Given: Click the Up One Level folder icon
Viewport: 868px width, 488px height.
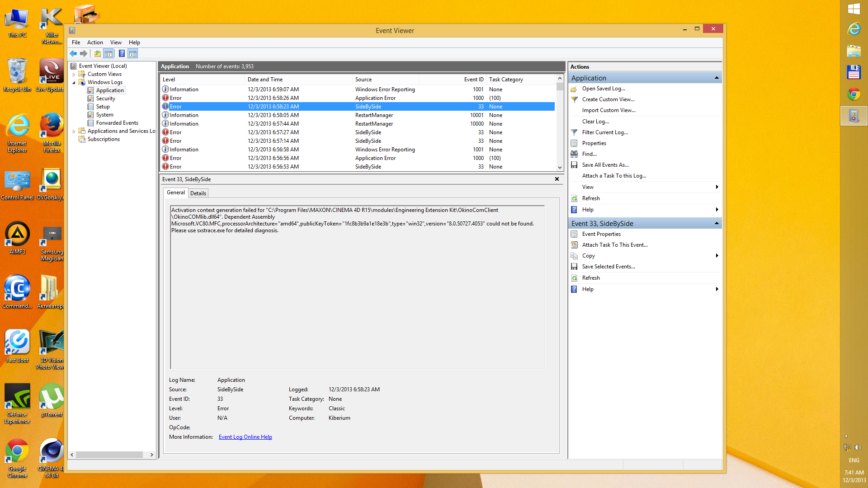Looking at the screenshot, I should pyautogui.click(x=97, y=54).
